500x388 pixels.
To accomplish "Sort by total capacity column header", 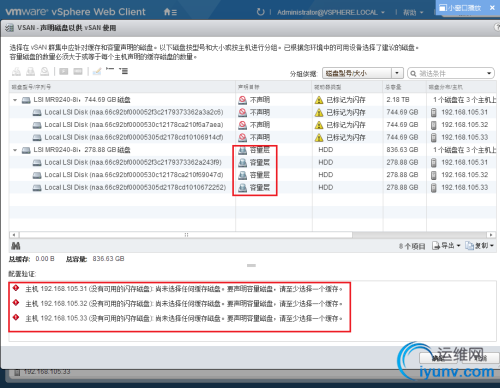I will click(405, 87).
